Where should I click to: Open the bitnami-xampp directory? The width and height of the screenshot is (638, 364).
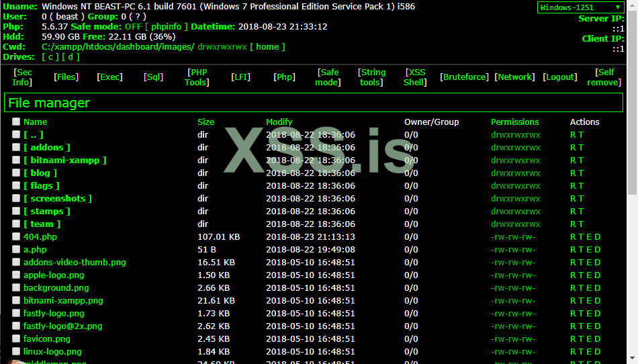[x=65, y=161]
